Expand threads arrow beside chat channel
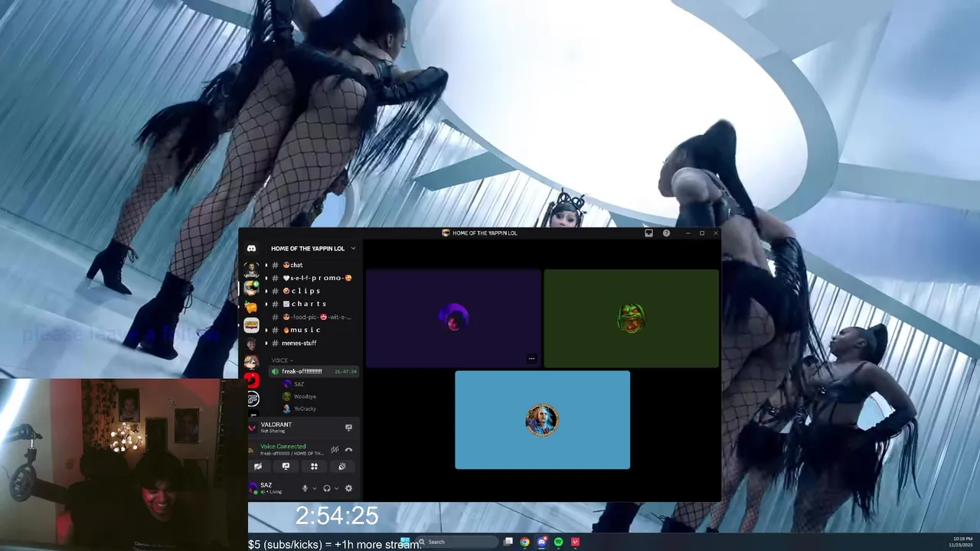980x551 pixels. [x=266, y=265]
